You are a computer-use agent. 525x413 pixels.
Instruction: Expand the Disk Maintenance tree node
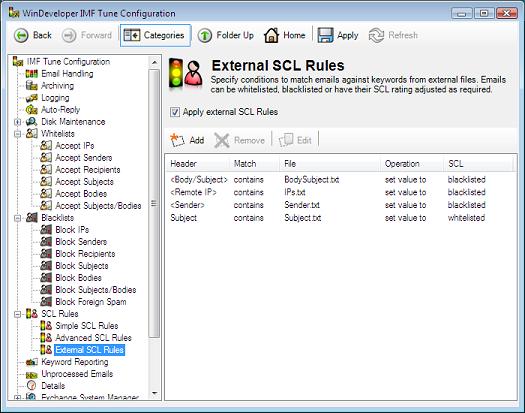(x=17, y=122)
